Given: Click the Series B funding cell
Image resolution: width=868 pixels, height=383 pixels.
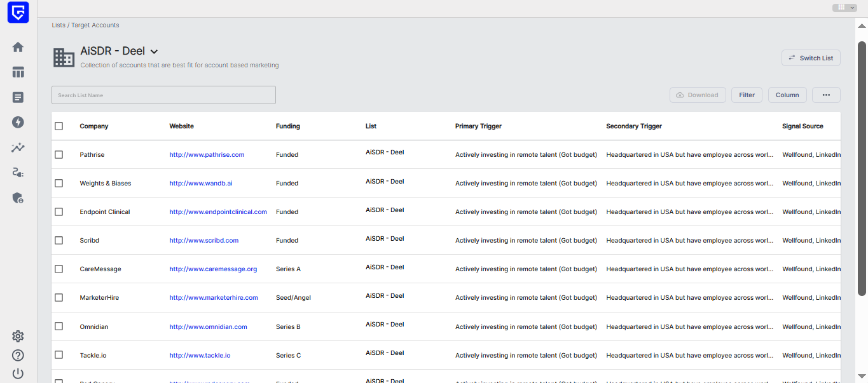Looking at the screenshot, I should pyautogui.click(x=288, y=327).
